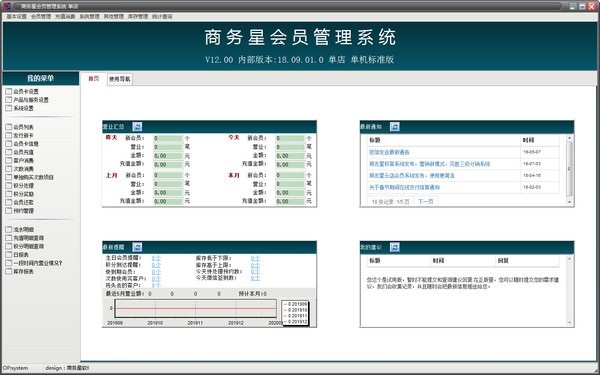Open the notice dated 18-05-07
The width and height of the screenshot is (600, 375).
390,152
